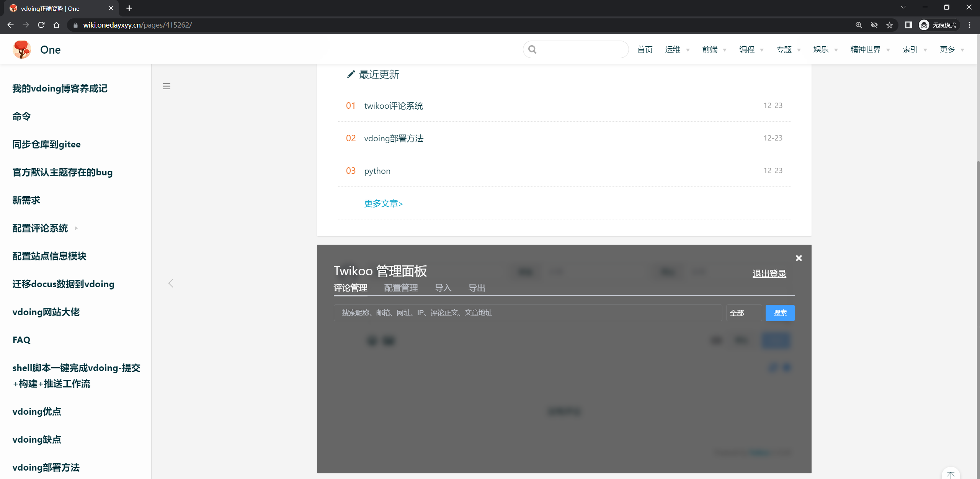Close the Twikoo management panel with X

click(799, 258)
